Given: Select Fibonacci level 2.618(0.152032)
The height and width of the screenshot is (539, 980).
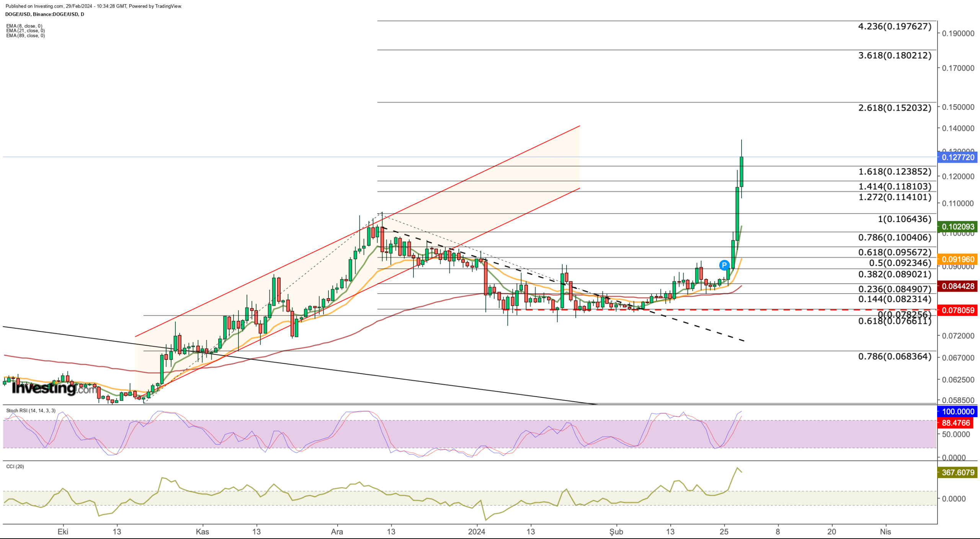Looking at the screenshot, I should pyautogui.click(x=895, y=108).
